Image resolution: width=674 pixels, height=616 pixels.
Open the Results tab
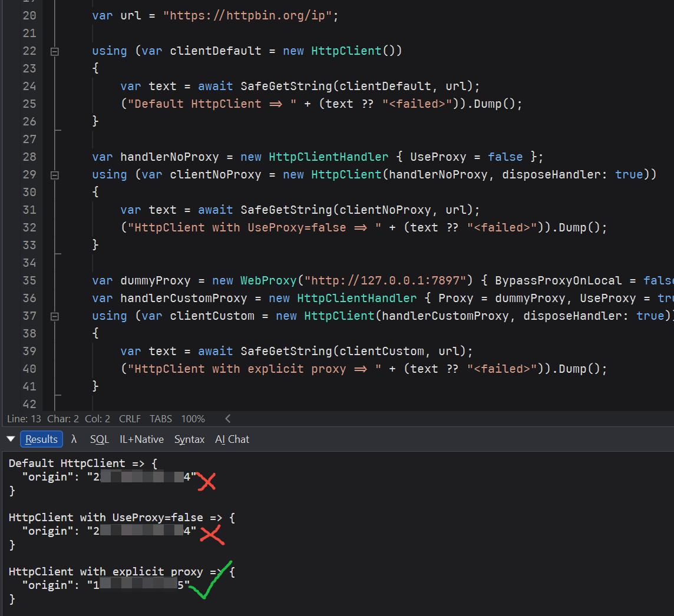click(41, 439)
